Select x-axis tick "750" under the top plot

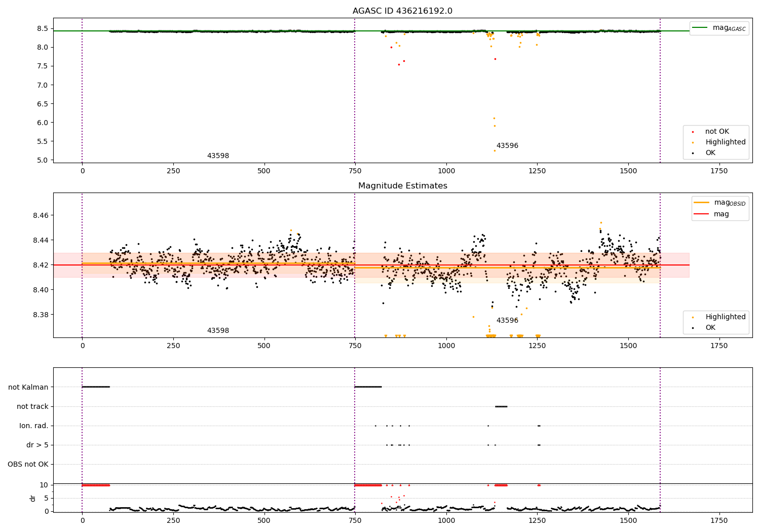click(x=355, y=171)
